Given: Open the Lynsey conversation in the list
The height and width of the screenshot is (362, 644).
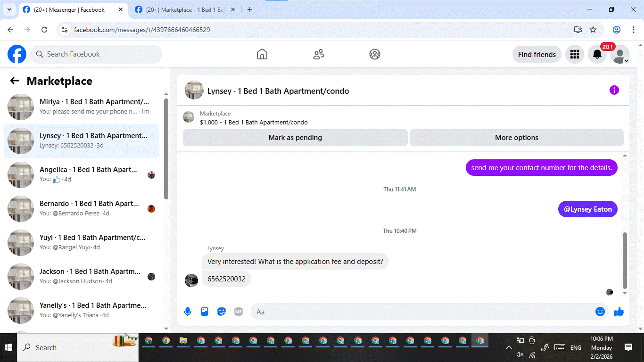Looking at the screenshot, I should coord(81,140).
